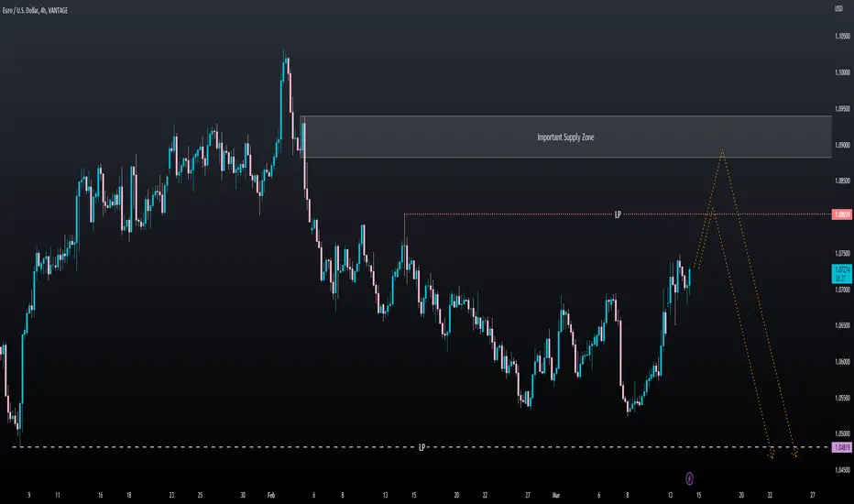This screenshot has height=504, width=854.
Task: Click the 1.08500 price axis label
Action: 842,181
